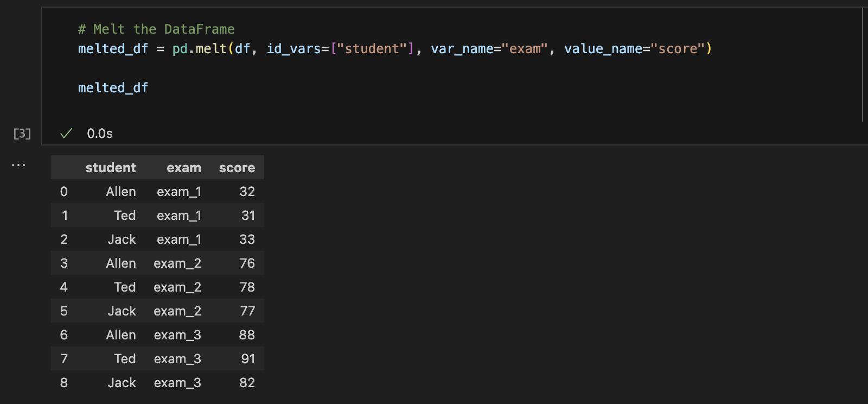Click the 'exam' column header in output table
This screenshot has width=868, height=404.
(x=183, y=168)
